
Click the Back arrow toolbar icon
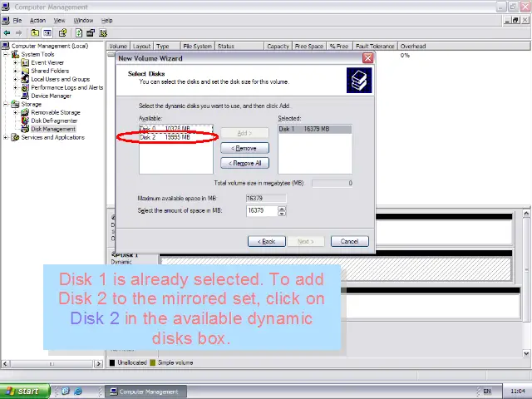[x=7, y=33]
